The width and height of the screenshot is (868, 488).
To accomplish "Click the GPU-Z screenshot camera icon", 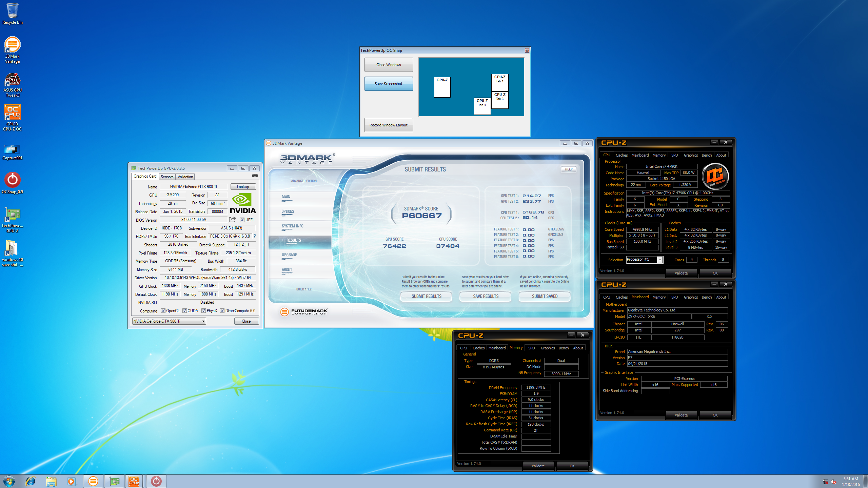I will pyautogui.click(x=255, y=176).
